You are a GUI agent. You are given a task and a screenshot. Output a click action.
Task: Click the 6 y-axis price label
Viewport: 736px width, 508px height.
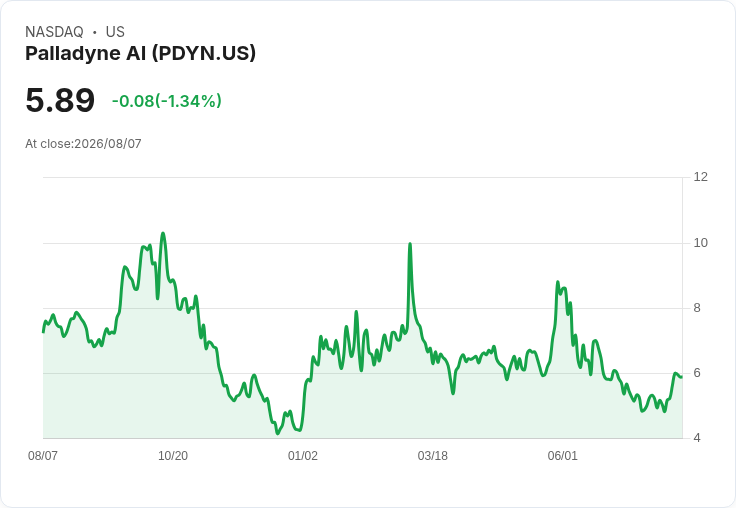[x=697, y=373]
